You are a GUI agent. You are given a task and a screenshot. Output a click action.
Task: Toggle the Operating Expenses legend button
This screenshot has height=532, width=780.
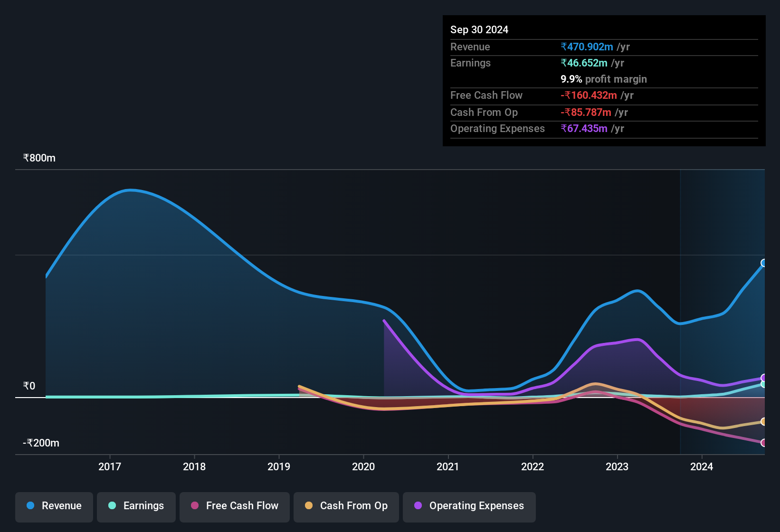[x=469, y=507]
